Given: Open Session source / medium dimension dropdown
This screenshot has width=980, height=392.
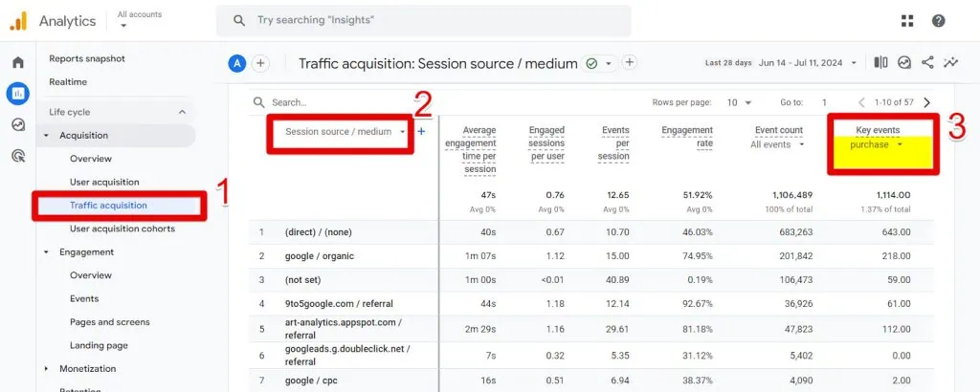Looking at the screenshot, I should tap(345, 132).
